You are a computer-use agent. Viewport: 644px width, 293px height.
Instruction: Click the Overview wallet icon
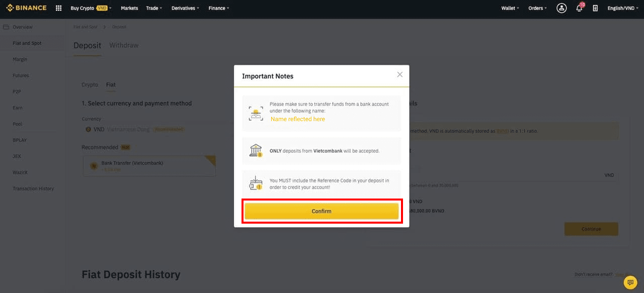pyautogui.click(x=6, y=27)
